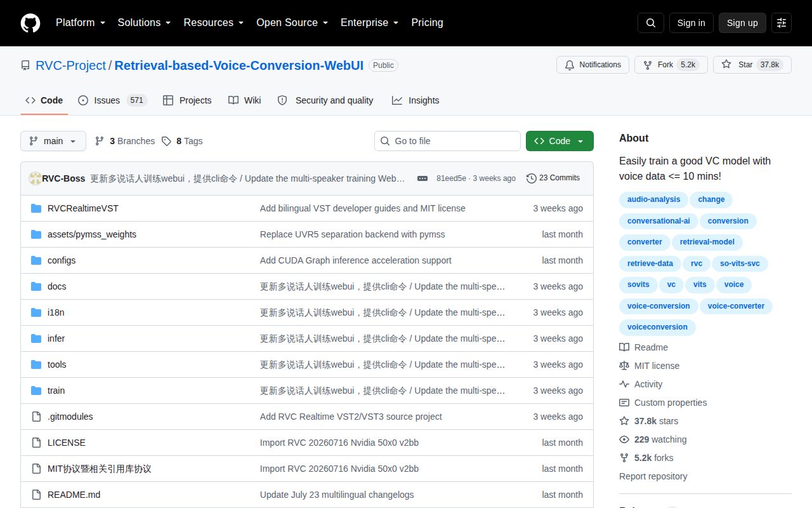The image size is (812, 508).
Task: Open the Platform dropdown menu
Action: tap(81, 22)
